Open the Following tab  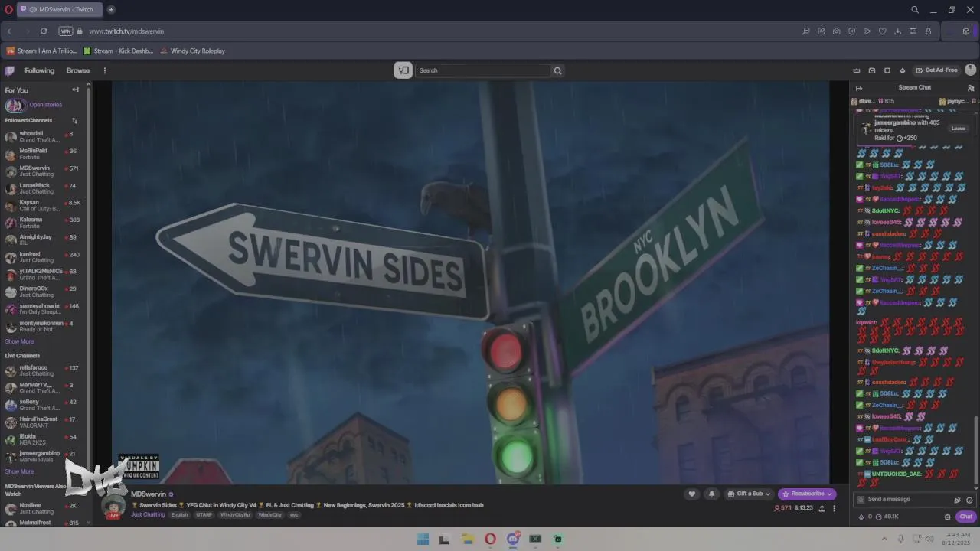point(39,70)
